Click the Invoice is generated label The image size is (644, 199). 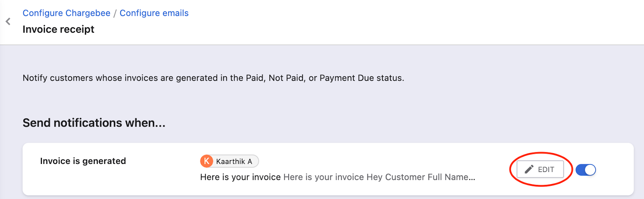(83, 161)
